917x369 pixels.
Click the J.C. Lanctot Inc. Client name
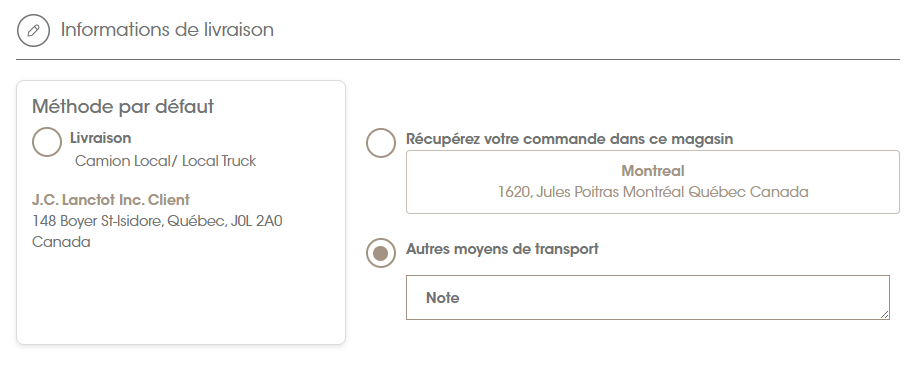tap(111, 200)
